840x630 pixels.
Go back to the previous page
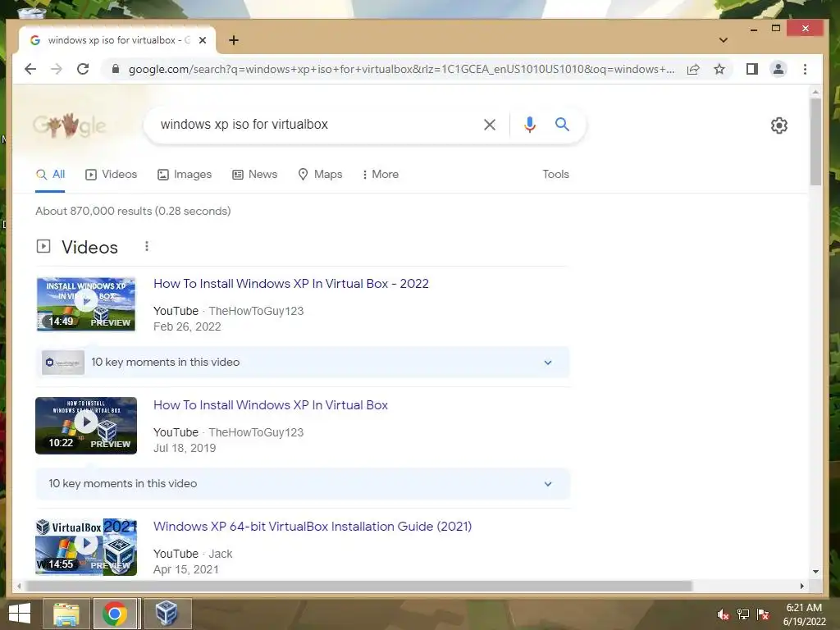coord(30,69)
